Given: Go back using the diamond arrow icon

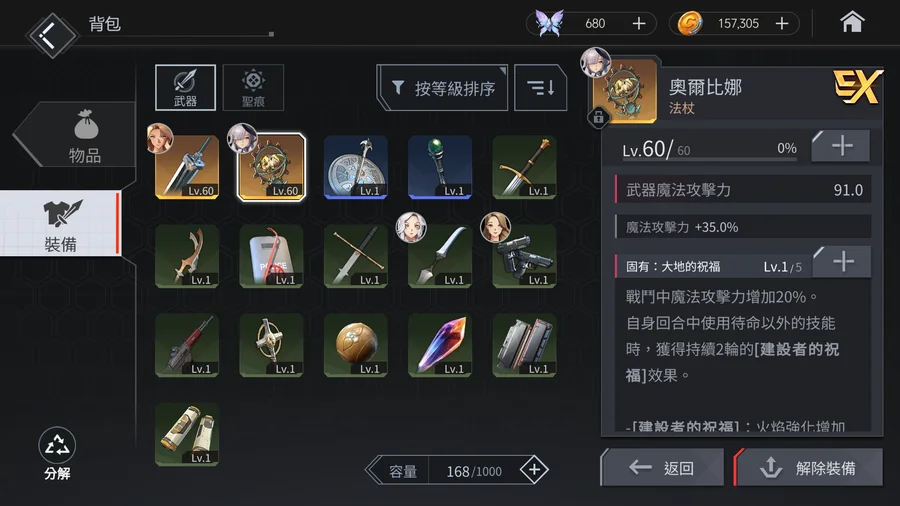Looking at the screenshot, I should click(x=52, y=34).
